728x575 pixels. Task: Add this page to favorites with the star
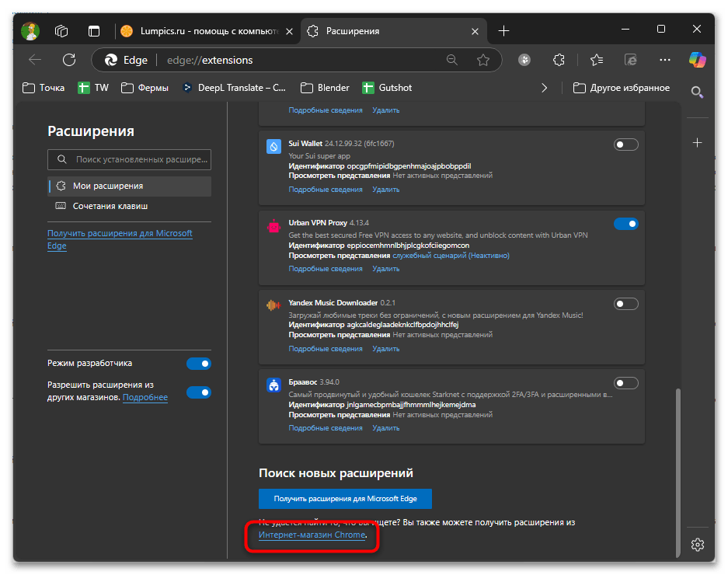click(483, 60)
